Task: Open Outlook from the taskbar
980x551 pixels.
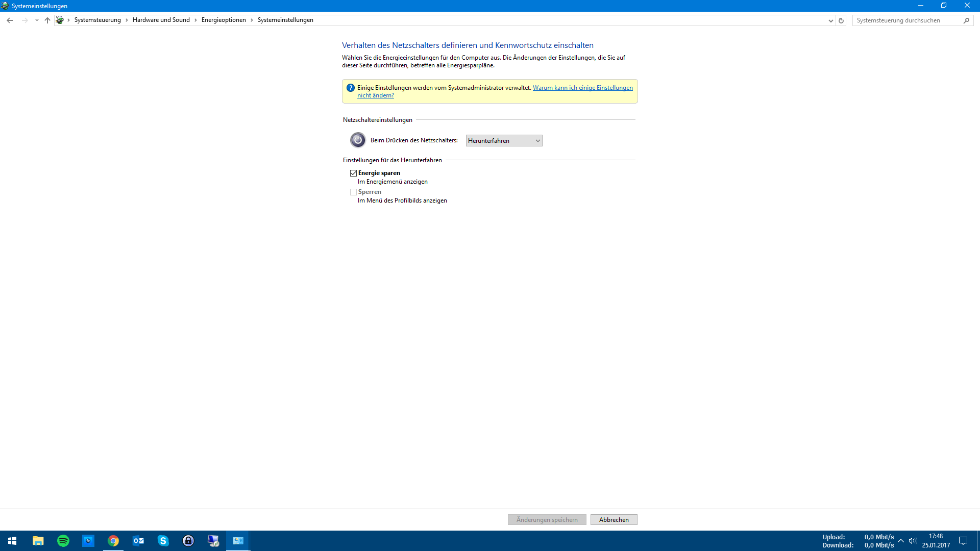Action: point(138,541)
